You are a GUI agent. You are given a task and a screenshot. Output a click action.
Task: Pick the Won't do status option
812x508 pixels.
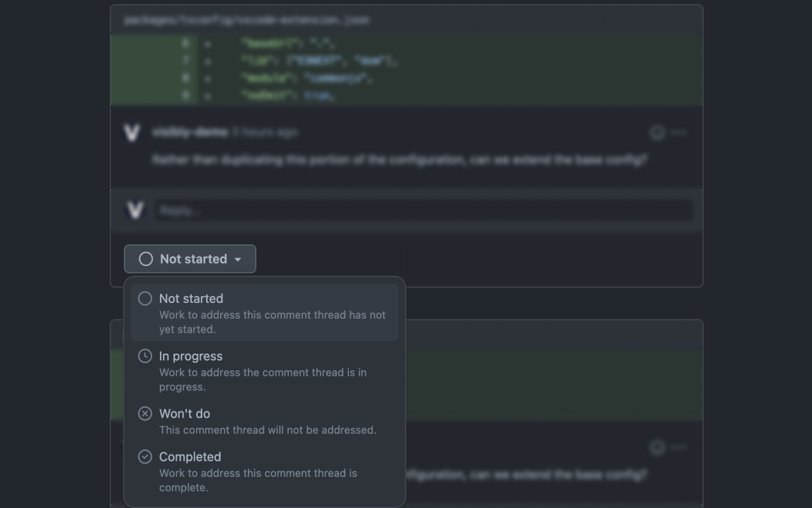click(x=265, y=421)
